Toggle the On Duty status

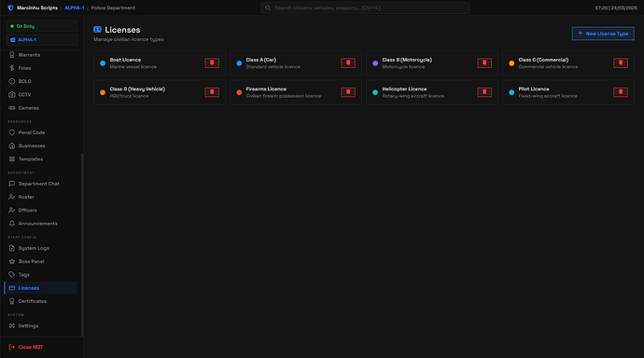(x=41, y=26)
